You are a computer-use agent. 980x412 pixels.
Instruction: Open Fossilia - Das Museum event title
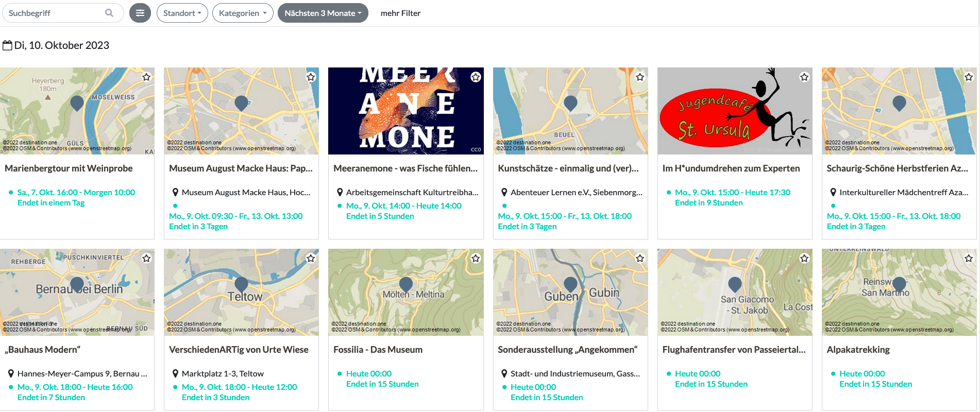tap(378, 350)
